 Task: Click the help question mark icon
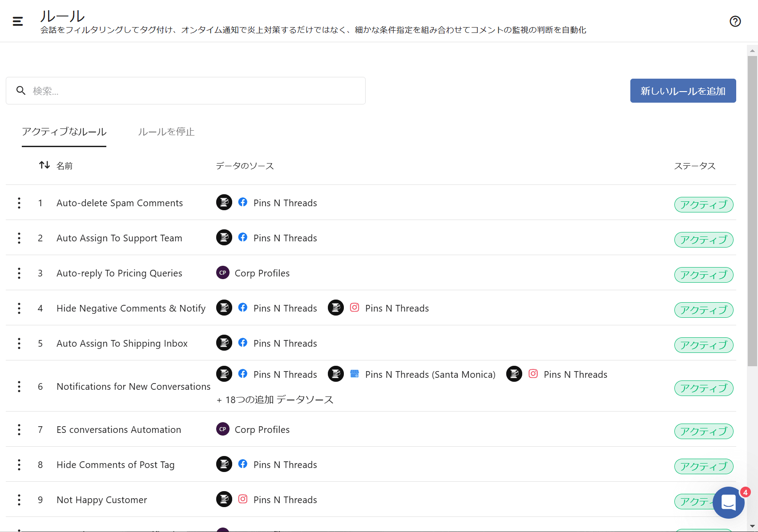735,21
